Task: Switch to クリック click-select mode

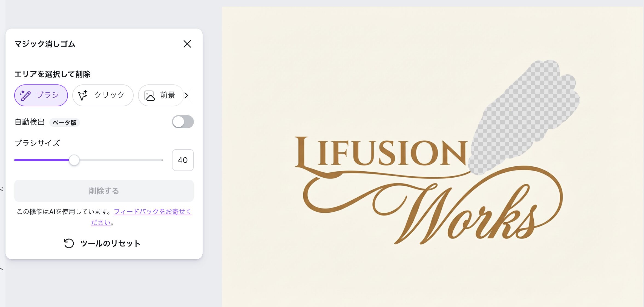Action: pos(103,95)
